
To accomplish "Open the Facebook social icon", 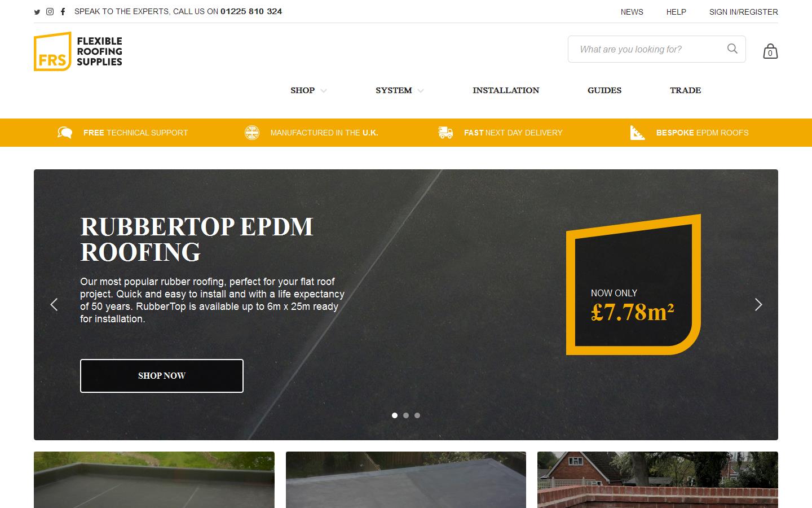I will pyautogui.click(x=63, y=11).
